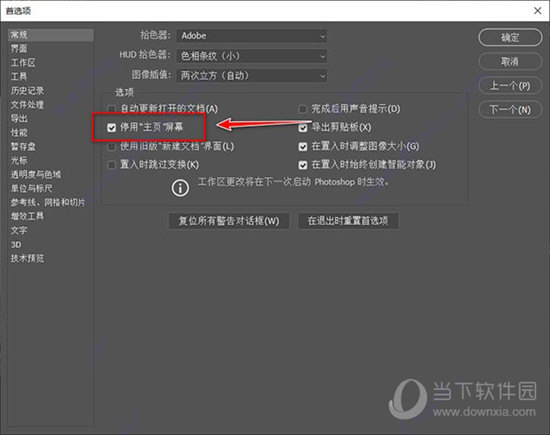Open 单位与标尺 preferences

[32, 188]
